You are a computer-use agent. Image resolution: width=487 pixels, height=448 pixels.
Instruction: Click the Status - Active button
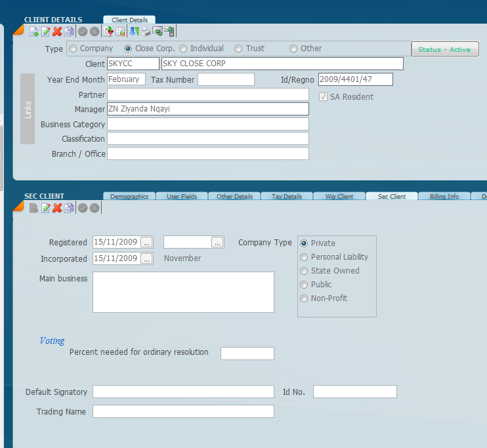tap(444, 49)
